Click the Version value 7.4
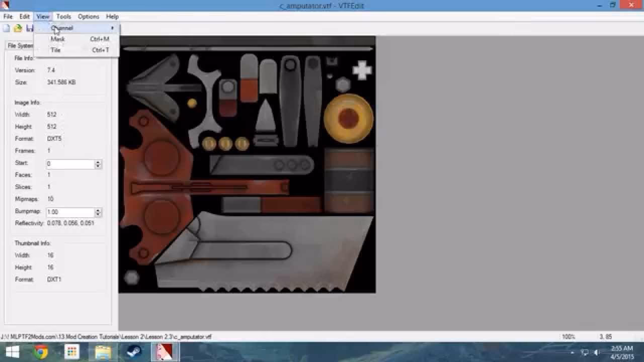 (51, 70)
